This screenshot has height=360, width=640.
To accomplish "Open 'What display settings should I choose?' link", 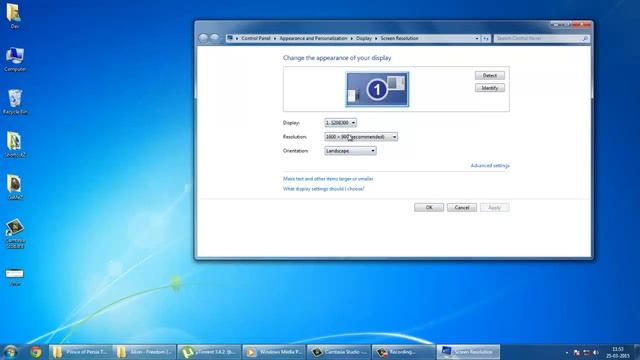I will point(324,189).
